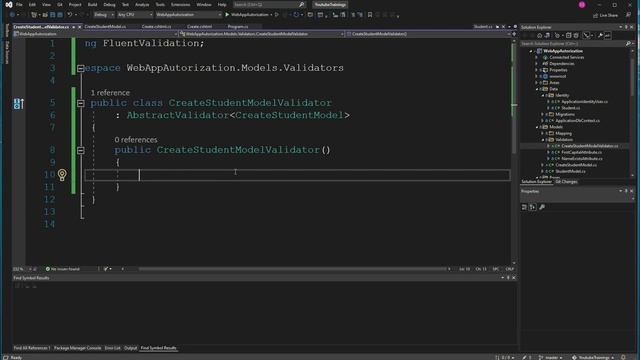Select Connected Services in Solution Explorer

567,58
